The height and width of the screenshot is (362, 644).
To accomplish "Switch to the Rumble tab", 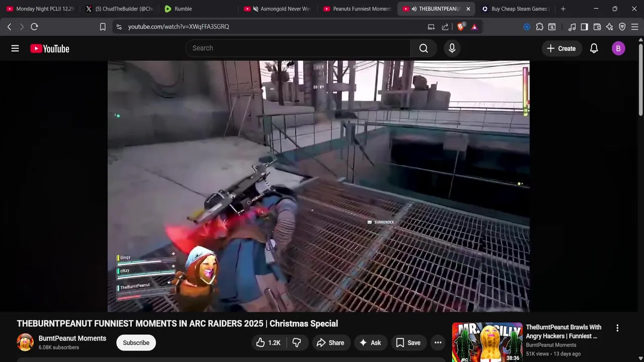I will point(199,9).
